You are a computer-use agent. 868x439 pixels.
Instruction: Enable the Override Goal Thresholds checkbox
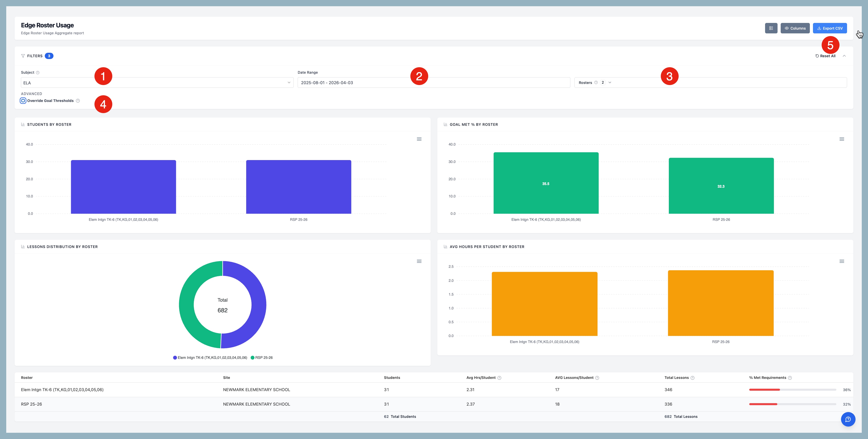(x=23, y=101)
